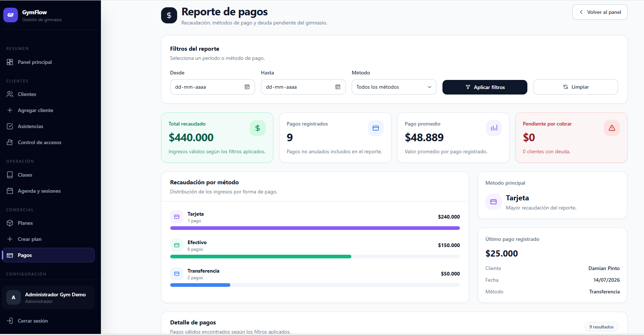Open Agregar cliente sidebar entry
The width and height of the screenshot is (644, 335).
pos(48,110)
